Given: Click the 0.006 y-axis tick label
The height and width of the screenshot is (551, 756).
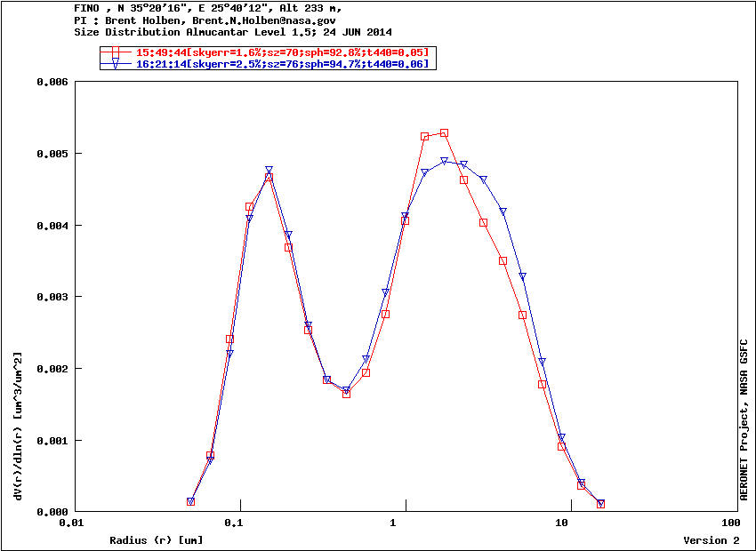Looking at the screenshot, I should coord(52,82).
